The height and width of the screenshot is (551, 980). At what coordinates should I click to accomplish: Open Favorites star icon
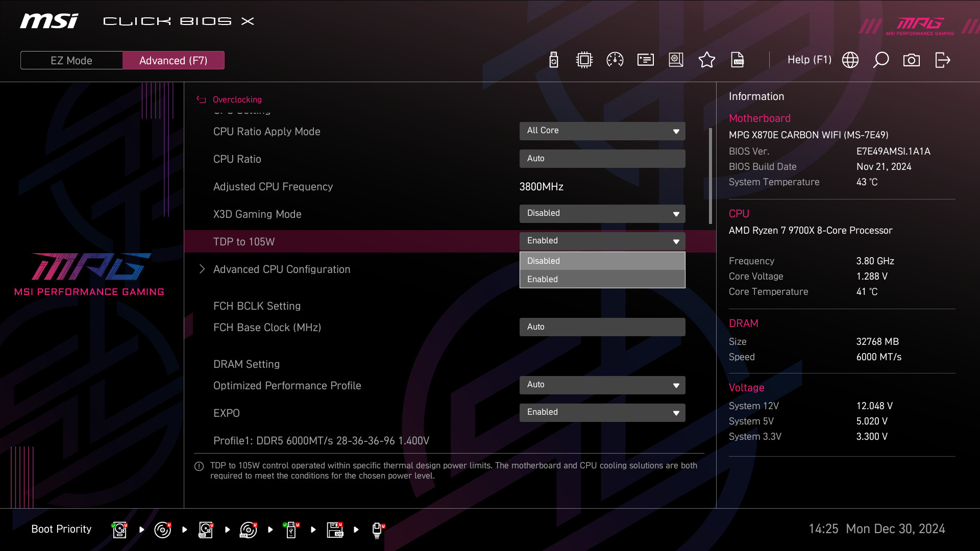[706, 60]
